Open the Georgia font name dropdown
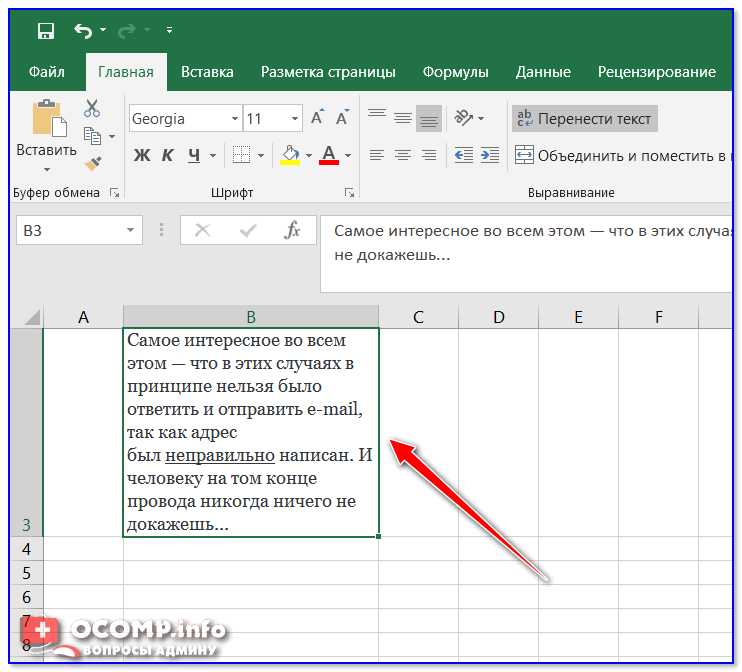The width and height of the screenshot is (742, 672). point(235,118)
